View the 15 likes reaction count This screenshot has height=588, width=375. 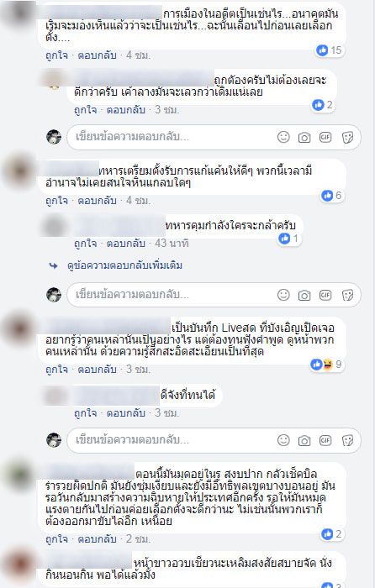click(x=330, y=50)
